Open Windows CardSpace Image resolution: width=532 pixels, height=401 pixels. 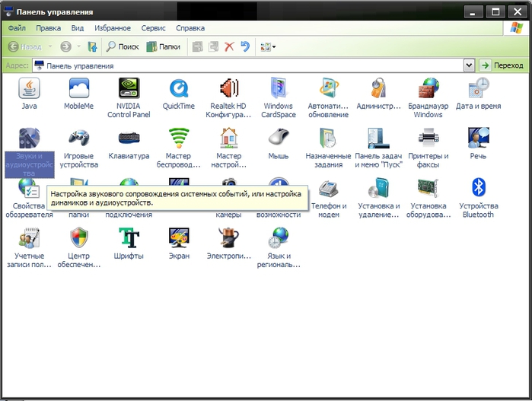pos(279,97)
